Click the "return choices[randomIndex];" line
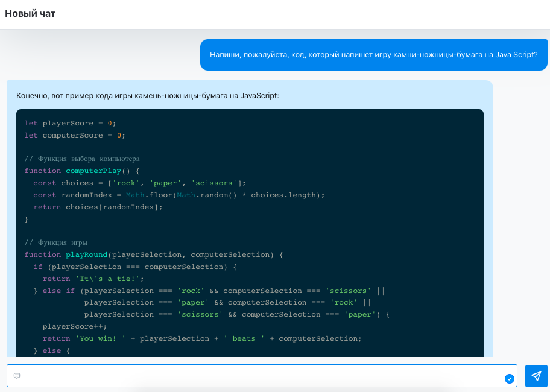Viewport: 550px width, 392px height. tap(98, 207)
